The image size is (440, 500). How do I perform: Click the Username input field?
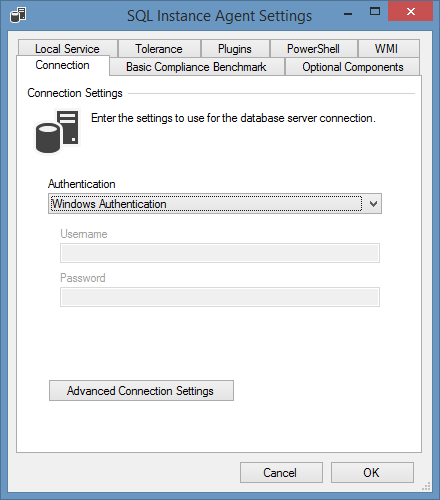pos(220,253)
